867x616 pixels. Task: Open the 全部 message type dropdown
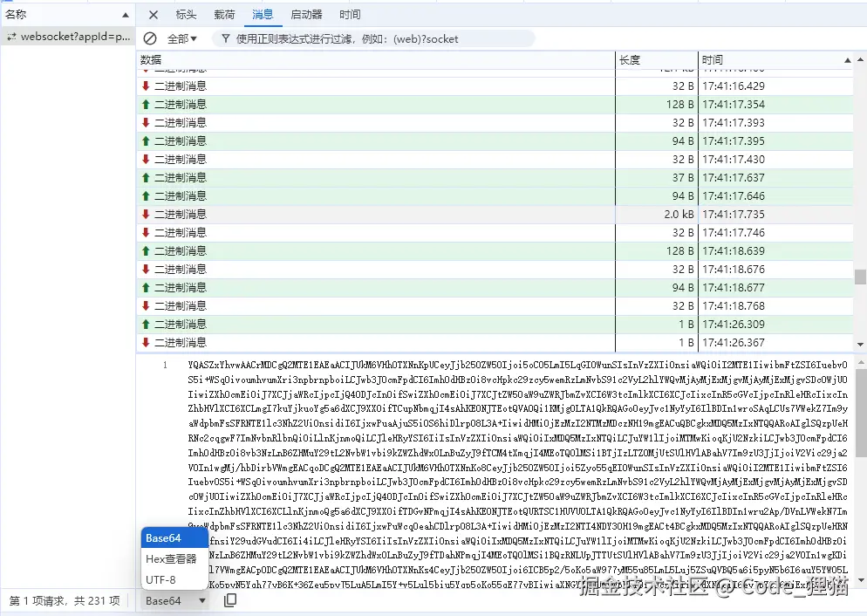181,38
